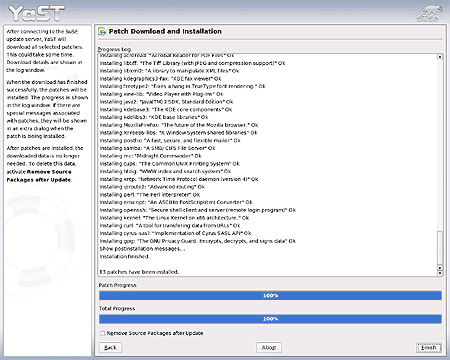Click 'Show postinstallation messages...' line

[x=142, y=249]
